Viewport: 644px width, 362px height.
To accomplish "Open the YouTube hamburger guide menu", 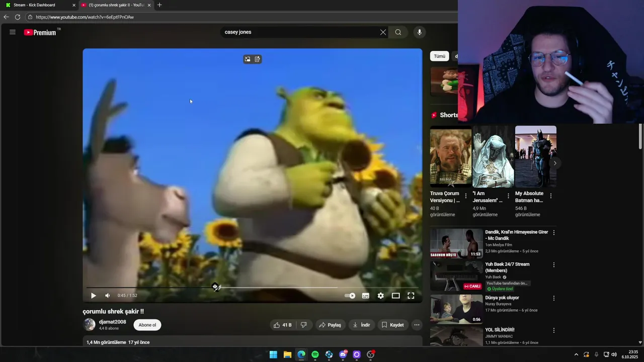I will click(13, 32).
